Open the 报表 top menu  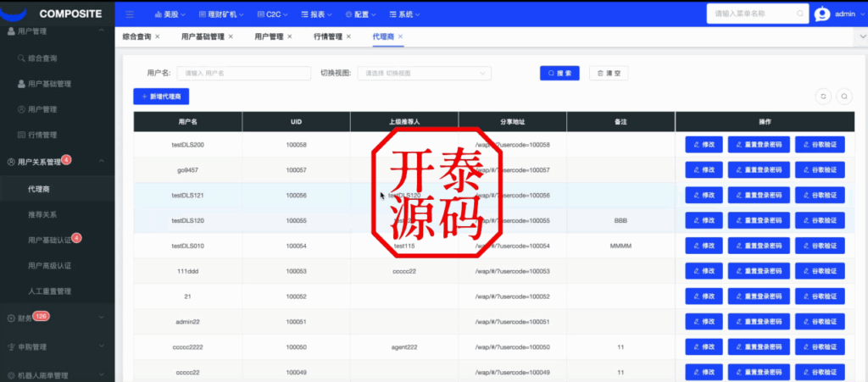317,14
